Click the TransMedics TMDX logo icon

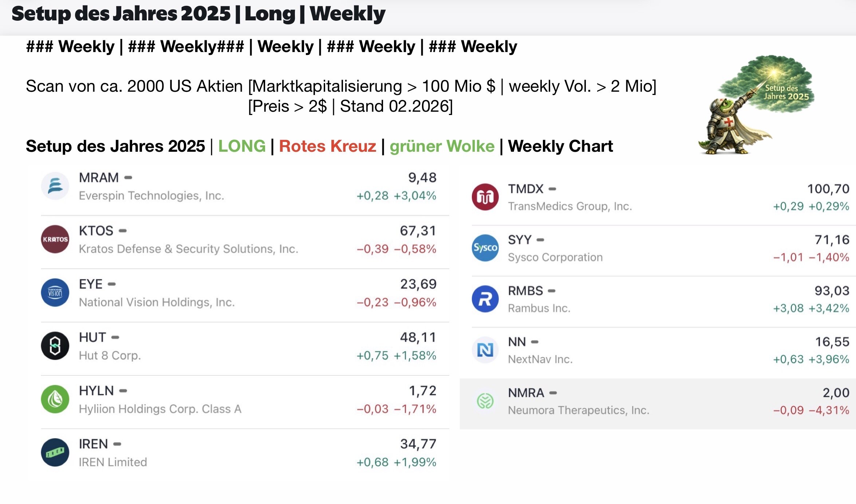pyautogui.click(x=485, y=197)
